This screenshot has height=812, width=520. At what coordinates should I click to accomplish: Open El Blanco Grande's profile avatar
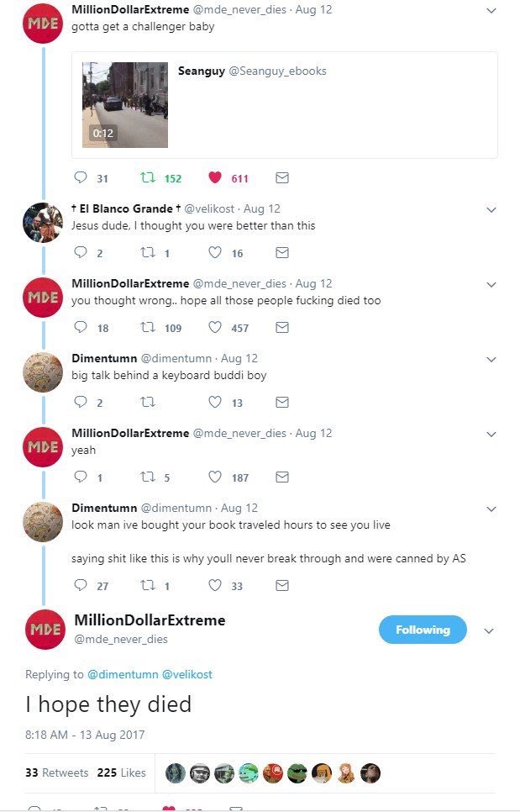pos(43,223)
